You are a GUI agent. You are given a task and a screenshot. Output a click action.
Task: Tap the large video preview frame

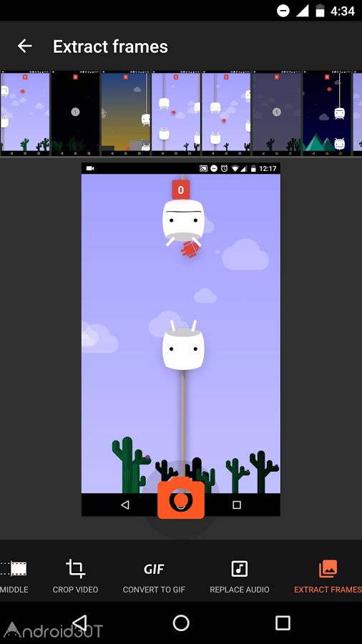tap(181, 339)
